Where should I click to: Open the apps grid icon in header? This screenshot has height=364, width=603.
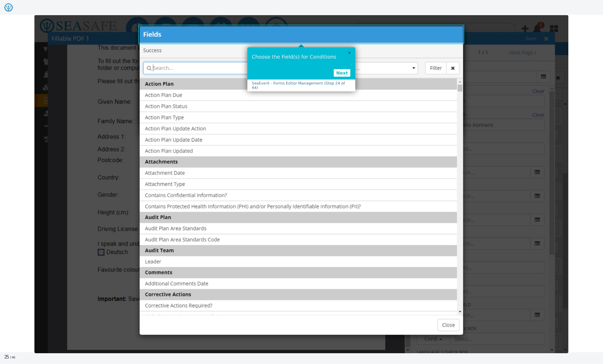[554, 29]
